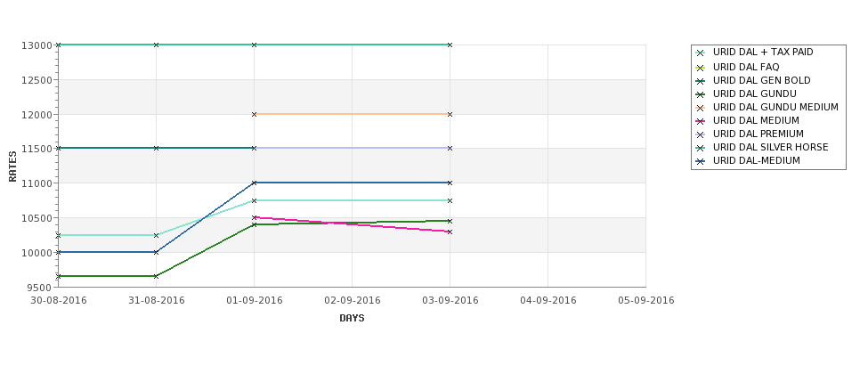This screenshot has width=868, height=382.
Task: Click the 13000 data point on 03-09-2016
Action: (x=450, y=45)
